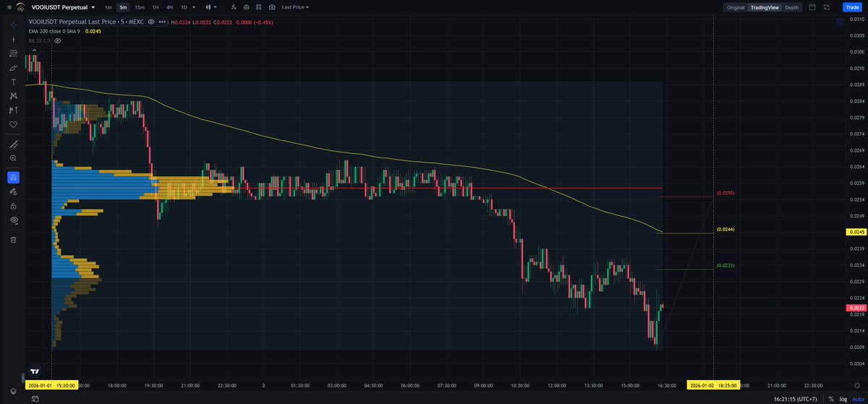
Task: Click the blue Trade button
Action: [x=851, y=7]
